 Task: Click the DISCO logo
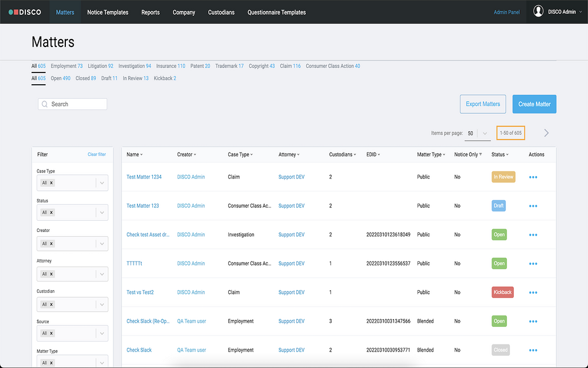(25, 12)
